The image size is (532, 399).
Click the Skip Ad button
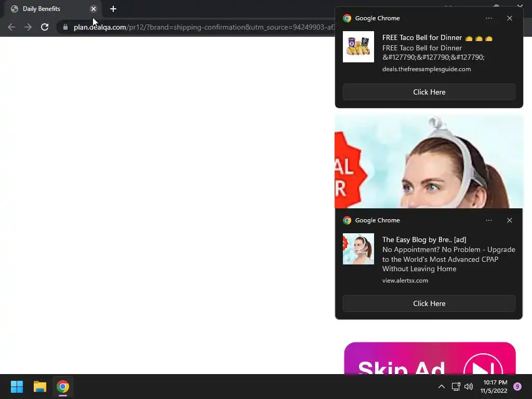point(430,358)
